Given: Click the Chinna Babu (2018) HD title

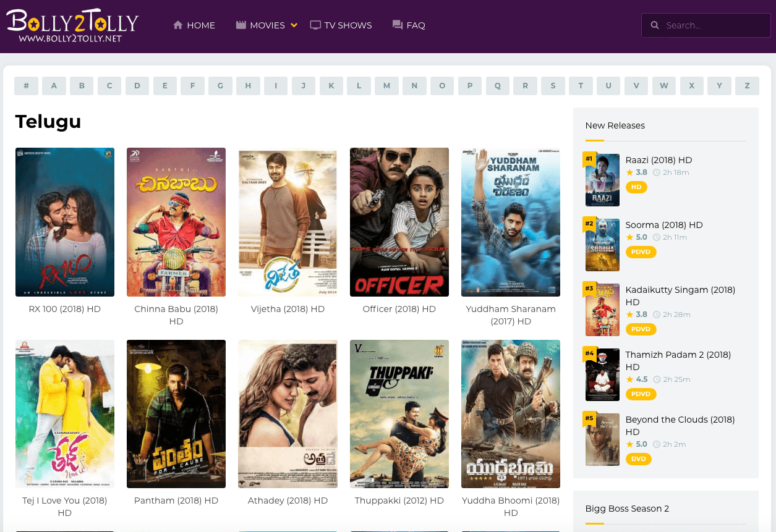Looking at the screenshot, I should [176, 315].
